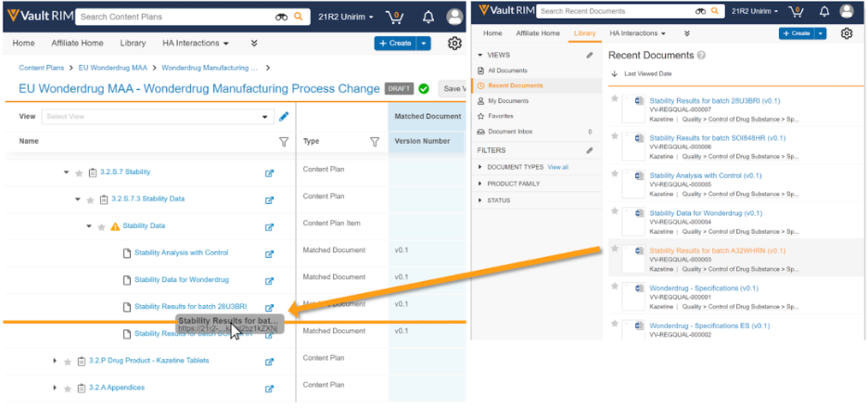868x408 pixels.
Task: Open Document Inbox in the Views sidebar
Action: click(516, 132)
